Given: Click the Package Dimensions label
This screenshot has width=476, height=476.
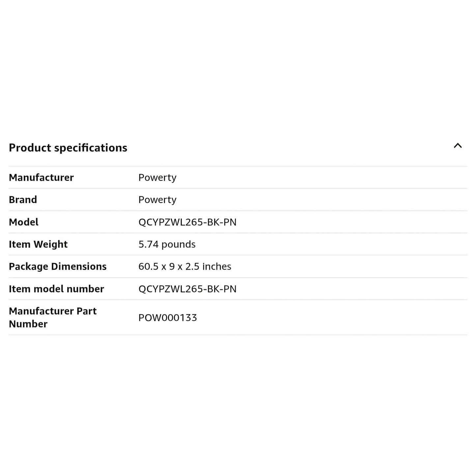Looking at the screenshot, I should 57,266.
